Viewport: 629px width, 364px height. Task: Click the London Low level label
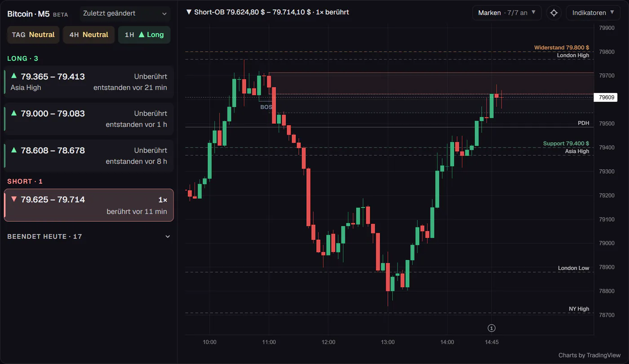point(574,268)
